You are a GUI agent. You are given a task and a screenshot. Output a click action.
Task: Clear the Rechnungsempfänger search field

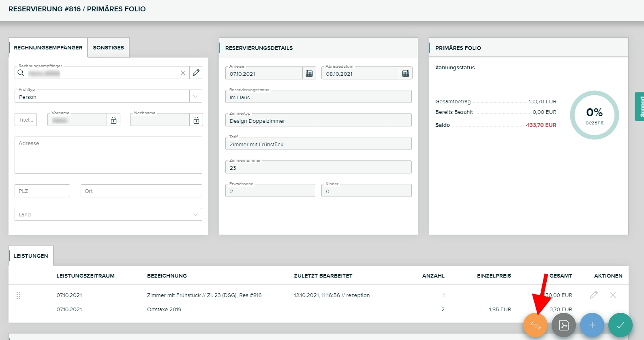(183, 73)
